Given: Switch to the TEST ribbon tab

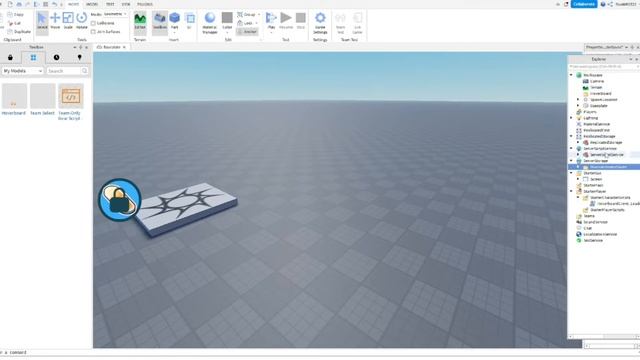Looking at the screenshot, I should pos(110,4).
